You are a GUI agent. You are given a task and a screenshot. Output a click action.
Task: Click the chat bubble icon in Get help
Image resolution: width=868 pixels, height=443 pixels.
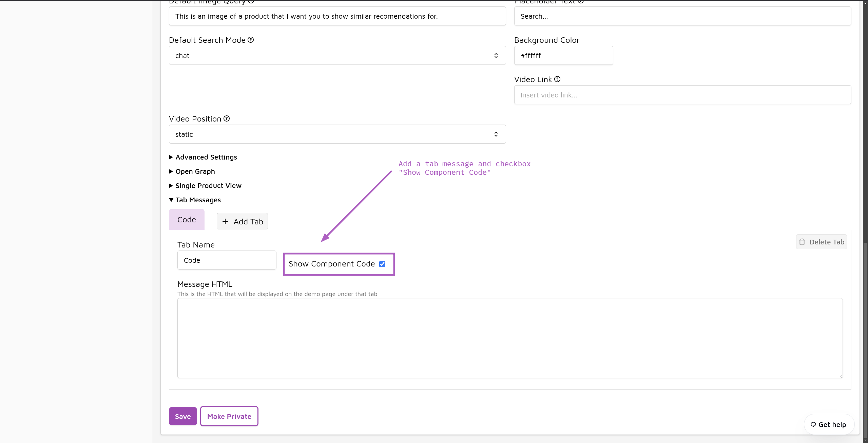tap(813, 424)
